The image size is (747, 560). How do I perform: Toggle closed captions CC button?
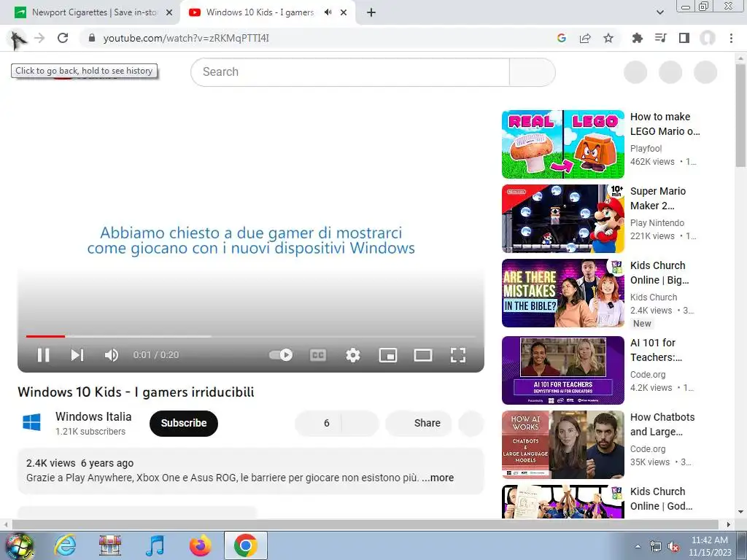coord(318,355)
